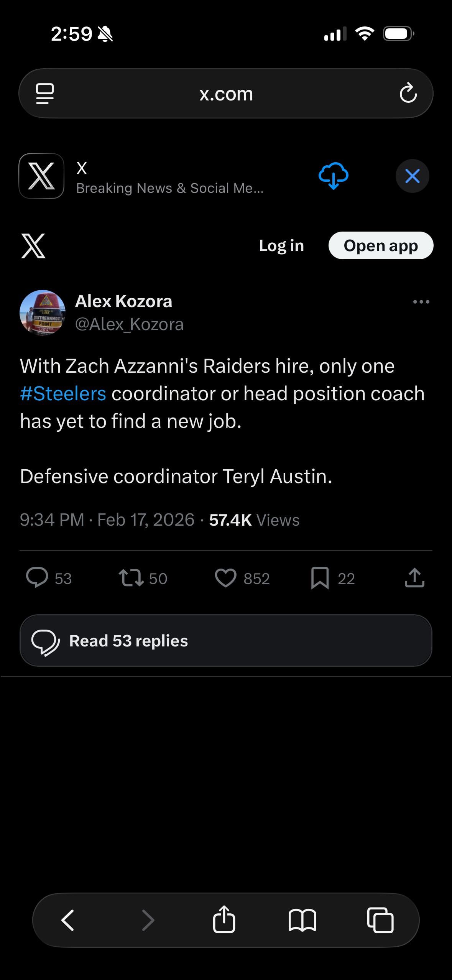Open Safari page settings menu icon
Viewport: 452px width, 980px height.
(45, 94)
